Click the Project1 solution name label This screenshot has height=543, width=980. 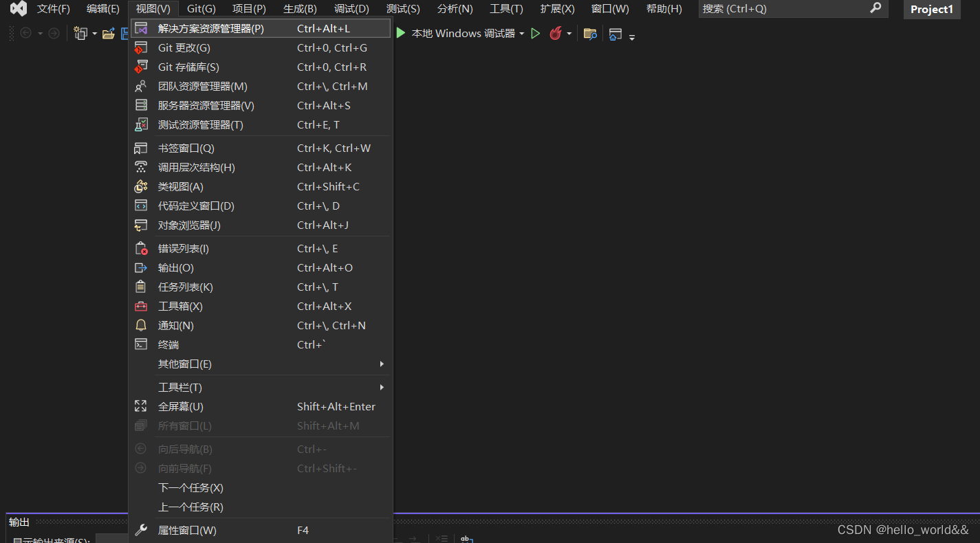pyautogui.click(x=932, y=9)
